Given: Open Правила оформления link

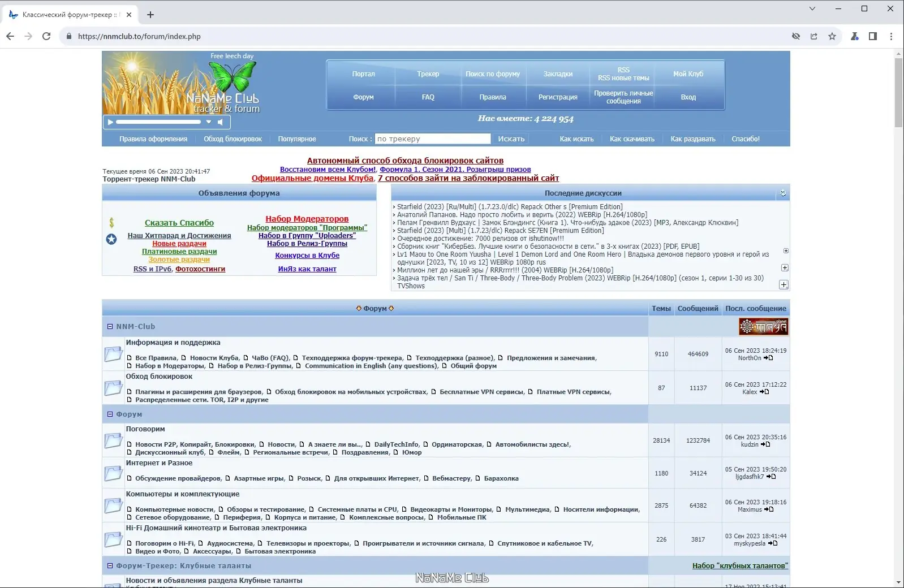Looking at the screenshot, I should tap(153, 139).
